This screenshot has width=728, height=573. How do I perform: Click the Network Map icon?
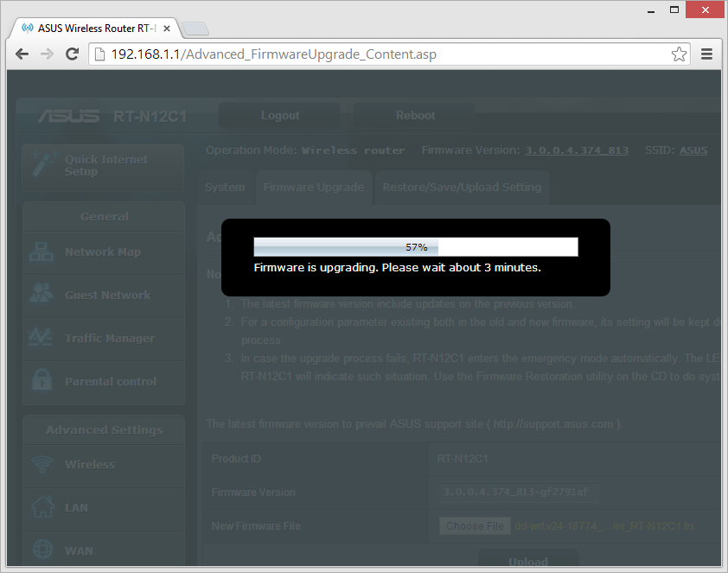pos(42,251)
